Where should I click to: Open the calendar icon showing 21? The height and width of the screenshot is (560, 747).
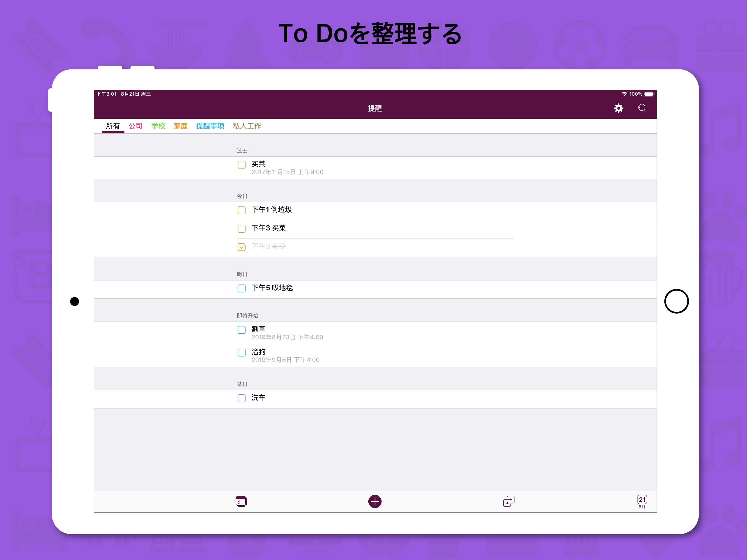tap(642, 501)
